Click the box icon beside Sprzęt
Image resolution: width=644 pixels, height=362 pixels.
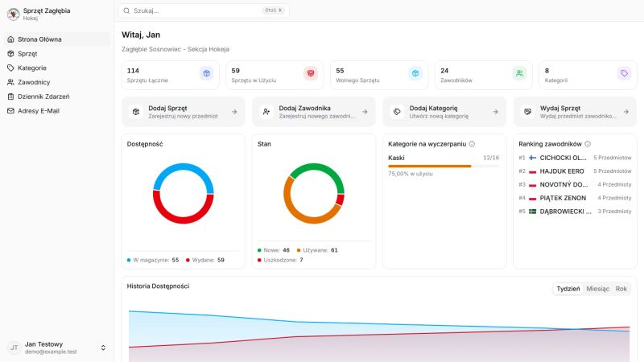10,54
